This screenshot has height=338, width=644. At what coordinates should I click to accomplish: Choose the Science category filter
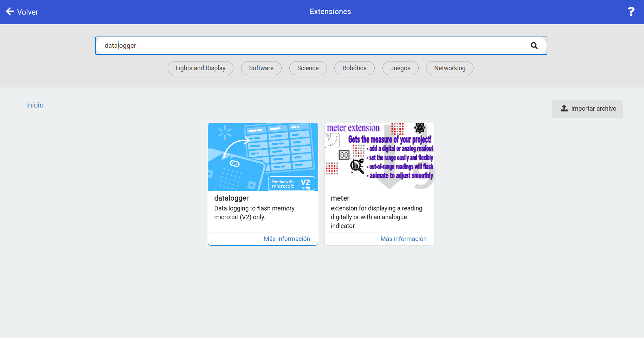(x=308, y=68)
